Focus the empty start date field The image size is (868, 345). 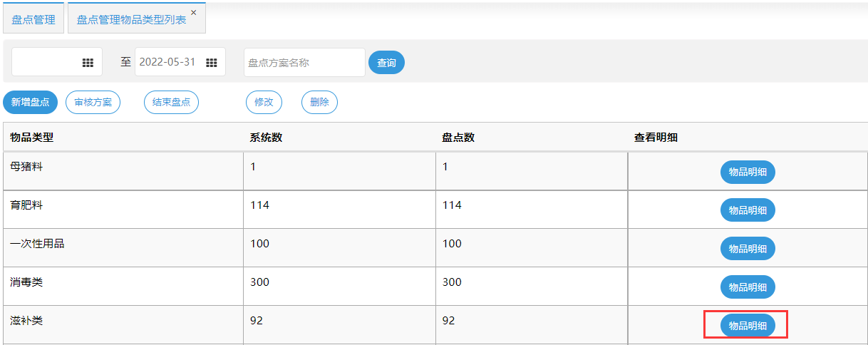[x=46, y=63]
